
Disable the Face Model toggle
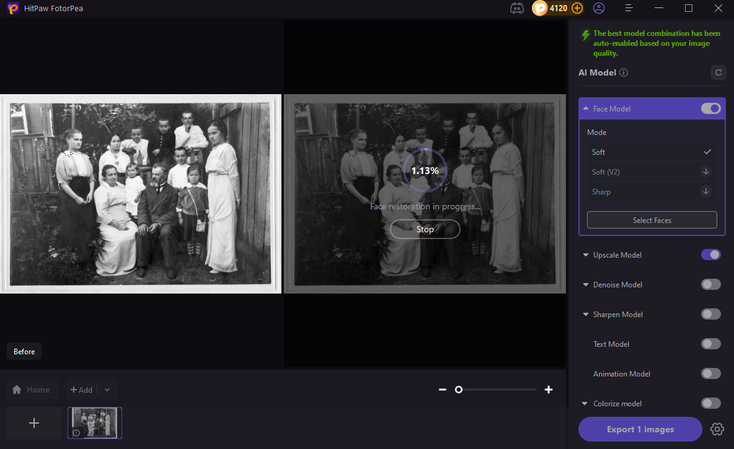pos(711,108)
